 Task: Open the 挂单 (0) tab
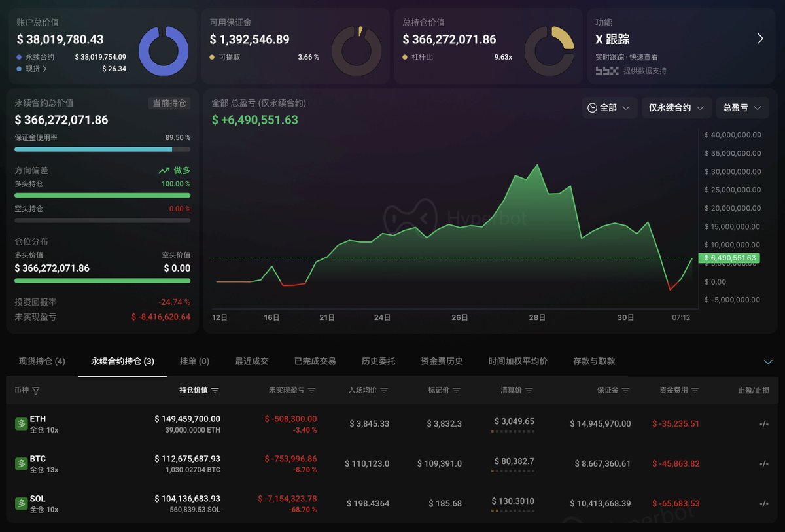pyautogui.click(x=194, y=361)
